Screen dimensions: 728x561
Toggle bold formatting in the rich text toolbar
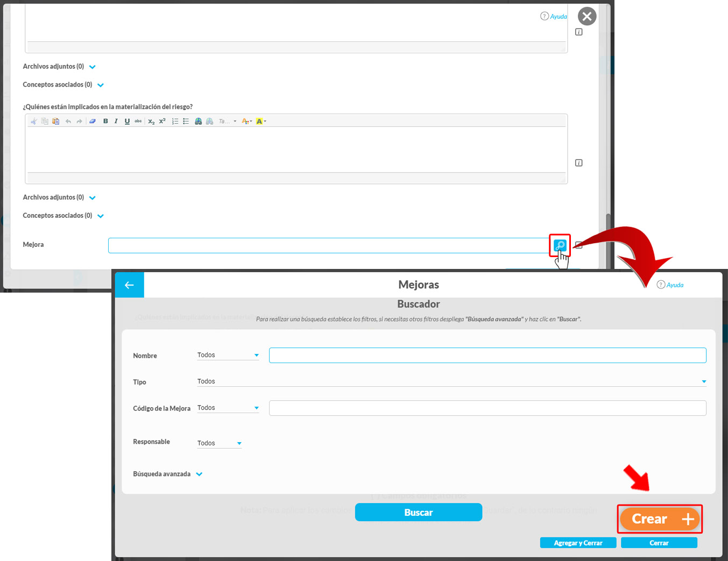[105, 122]
